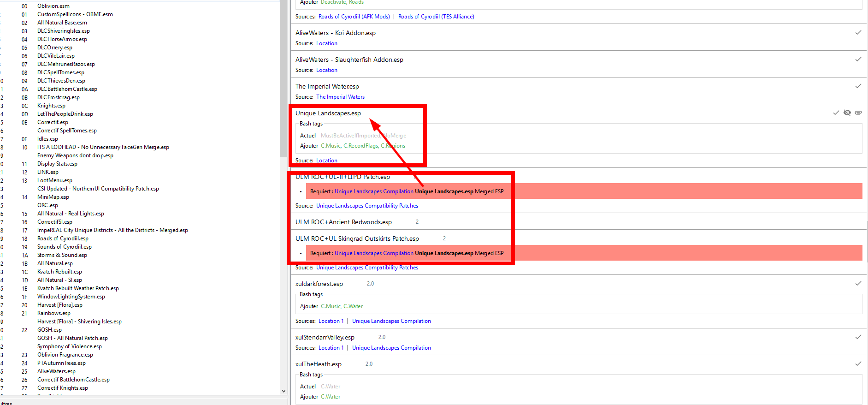
Task: Select Oblivion.esm in the plugin list
Action: [53, 6]
